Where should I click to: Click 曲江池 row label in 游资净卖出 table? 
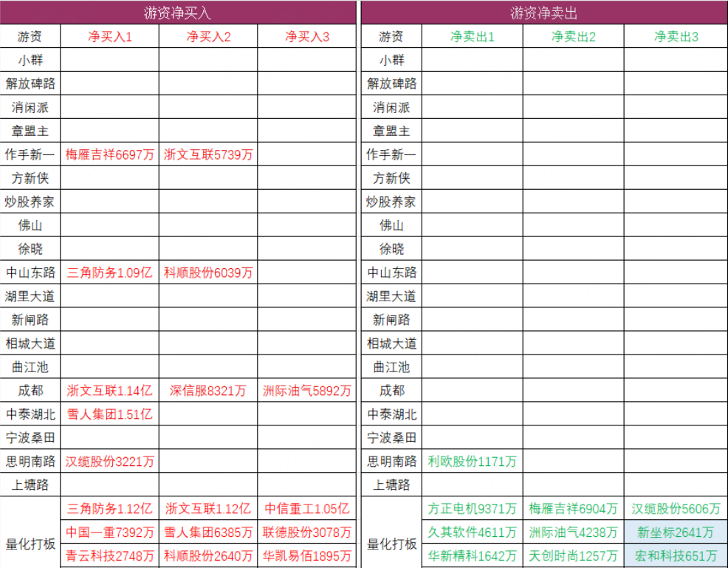point(391,367)
